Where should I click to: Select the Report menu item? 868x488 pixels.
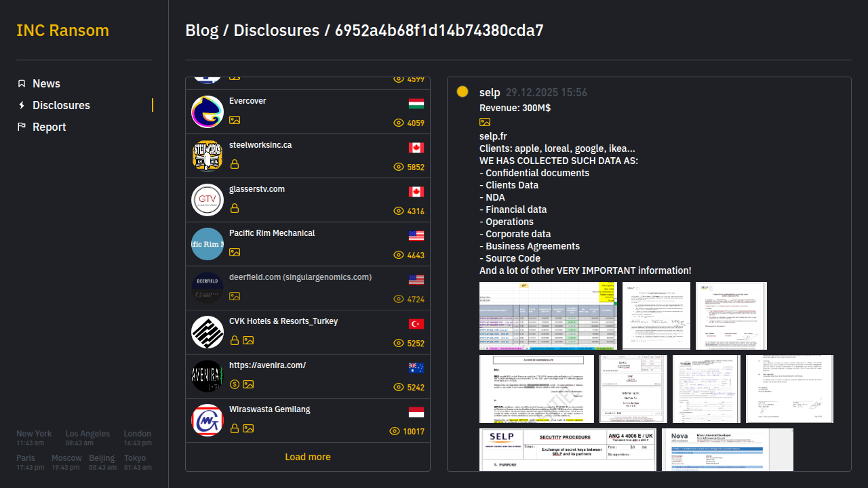tap(49, 127)
